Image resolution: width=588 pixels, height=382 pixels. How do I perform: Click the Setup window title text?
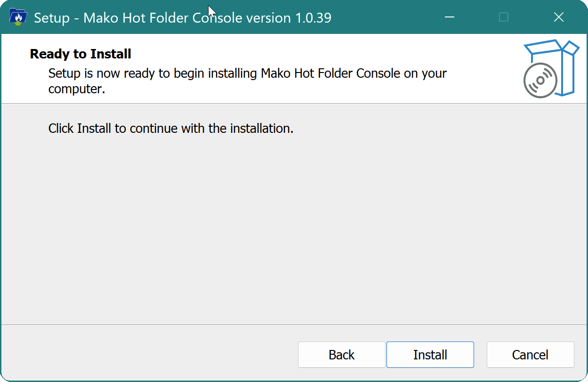click(182, 18)
